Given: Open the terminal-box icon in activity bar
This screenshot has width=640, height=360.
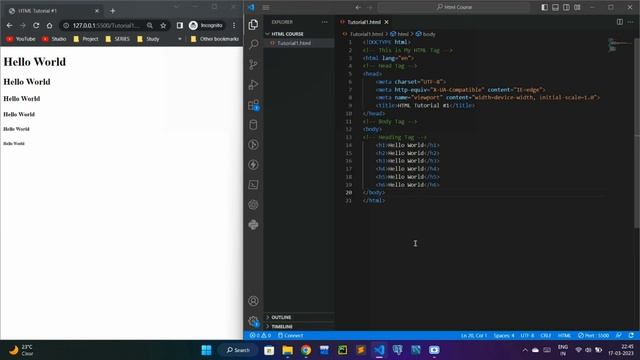Looking at the screenshot, I should [x=253, y=184].
